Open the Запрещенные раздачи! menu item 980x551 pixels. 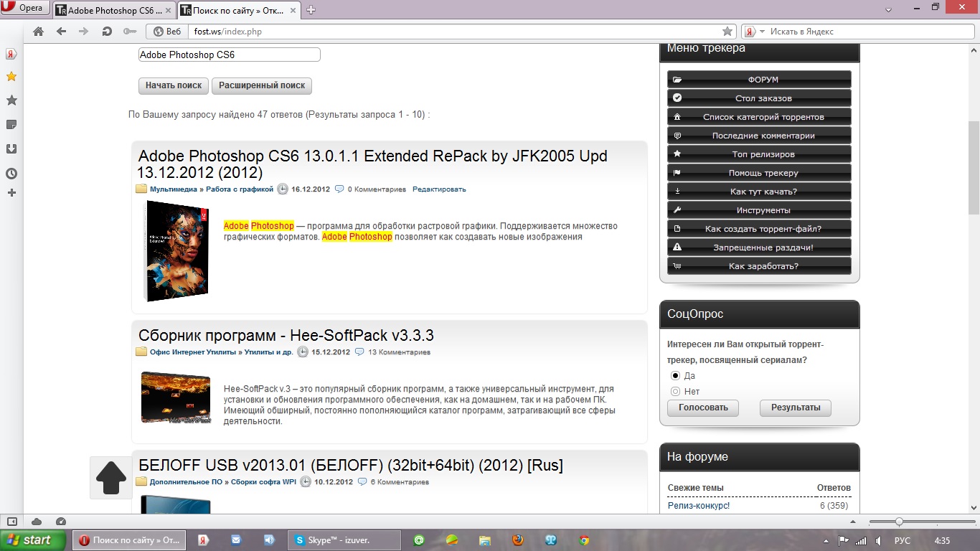point(759,248)
